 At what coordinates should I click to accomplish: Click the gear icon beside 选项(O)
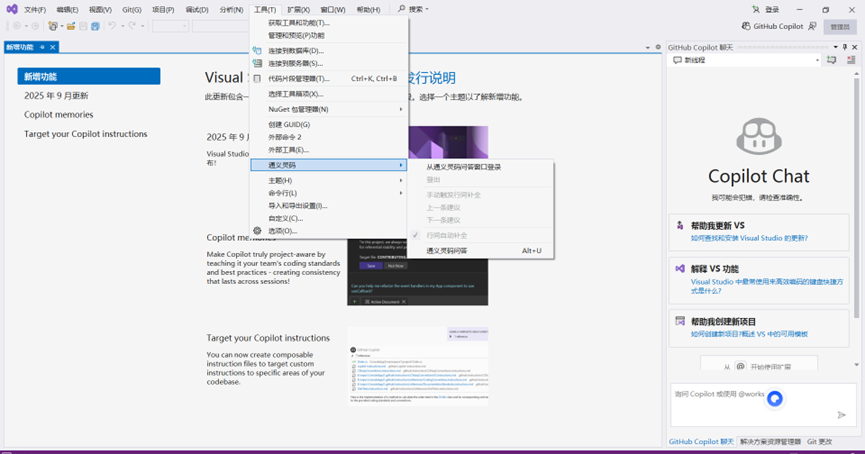coord(257,231)
